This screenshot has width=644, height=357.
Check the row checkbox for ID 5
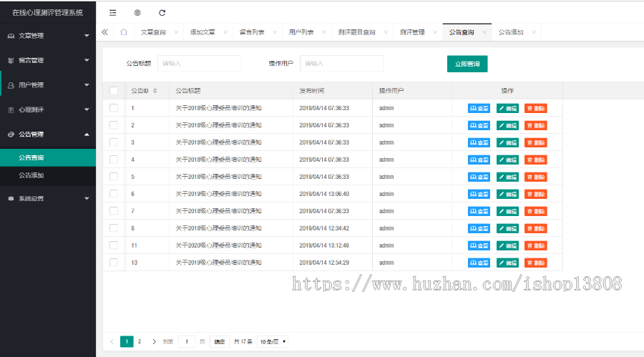click(114, 177)
